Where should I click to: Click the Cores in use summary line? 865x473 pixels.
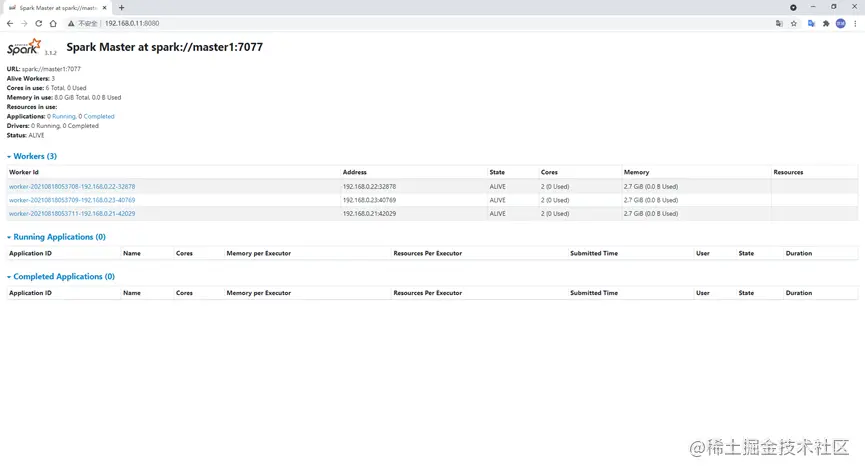pos(46,88)
